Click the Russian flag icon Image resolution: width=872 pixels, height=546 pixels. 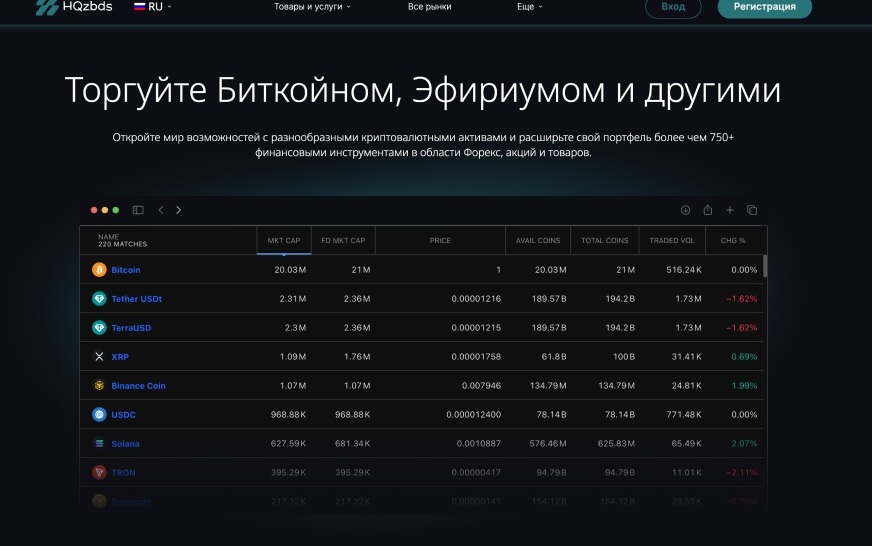(x=140, y=7)
